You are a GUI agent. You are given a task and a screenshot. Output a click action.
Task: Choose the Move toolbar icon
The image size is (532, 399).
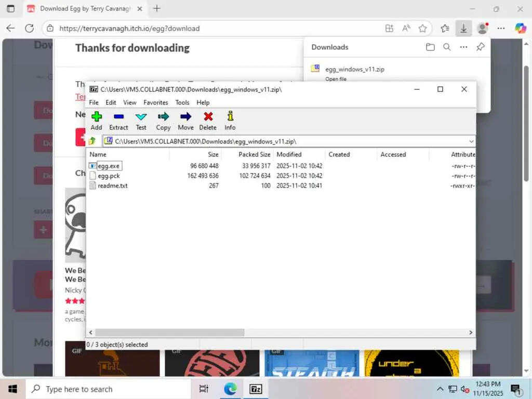[x=185, y=121]
